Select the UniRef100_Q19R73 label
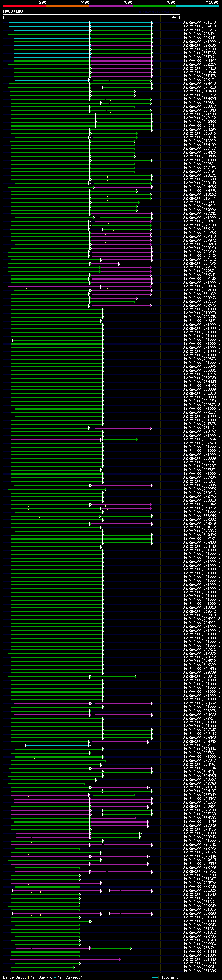Viewport: 222px width, 980px height. pos(199,313)
